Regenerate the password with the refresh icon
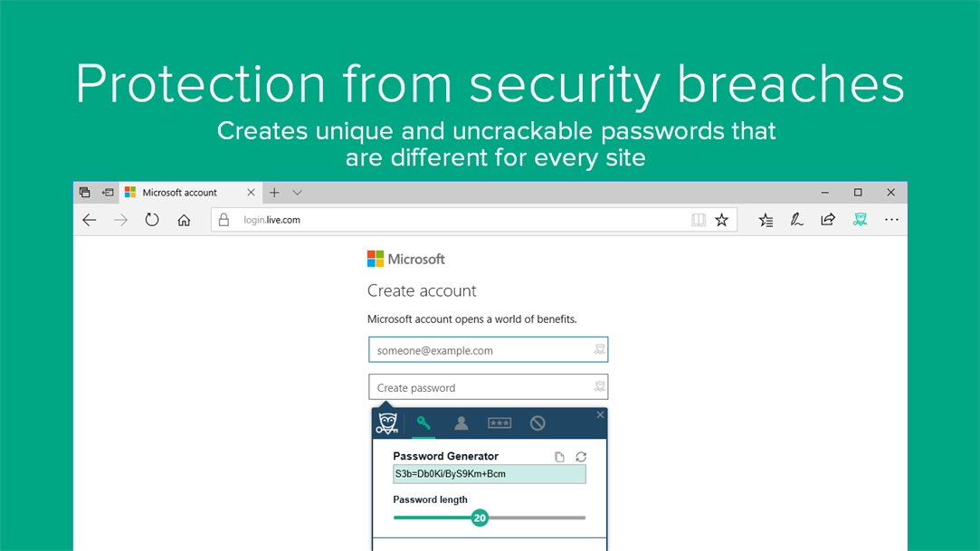 [583, 457]
